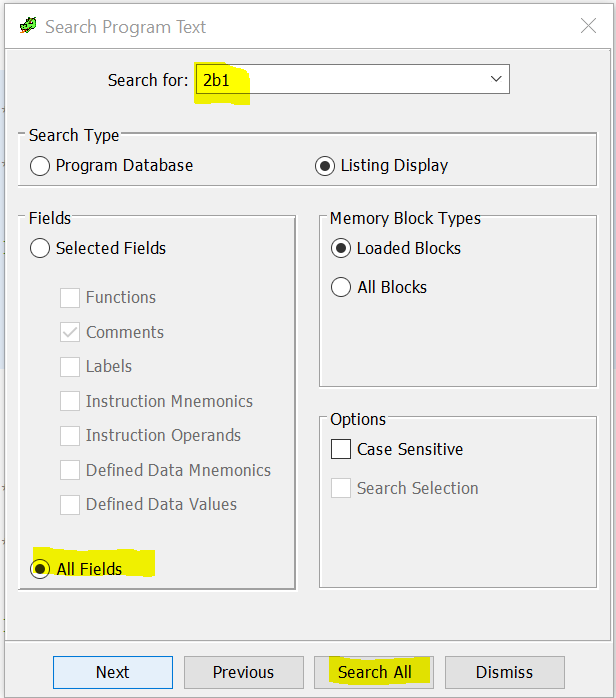Click the Ghidra dragon icon in title bar
Viewport: 616px width, 698px height.
pyautogui.click(x=28, y=27)
